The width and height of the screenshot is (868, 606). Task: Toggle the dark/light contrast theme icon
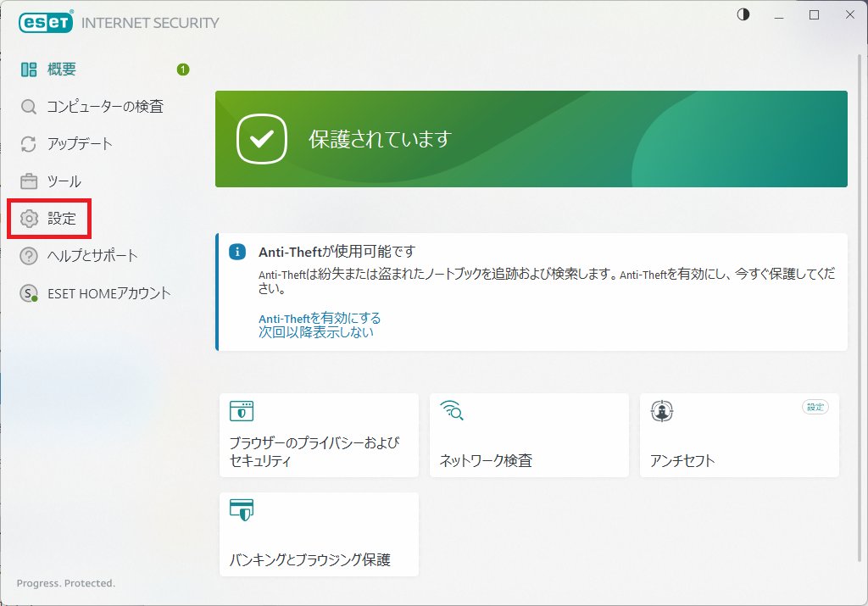743,15
